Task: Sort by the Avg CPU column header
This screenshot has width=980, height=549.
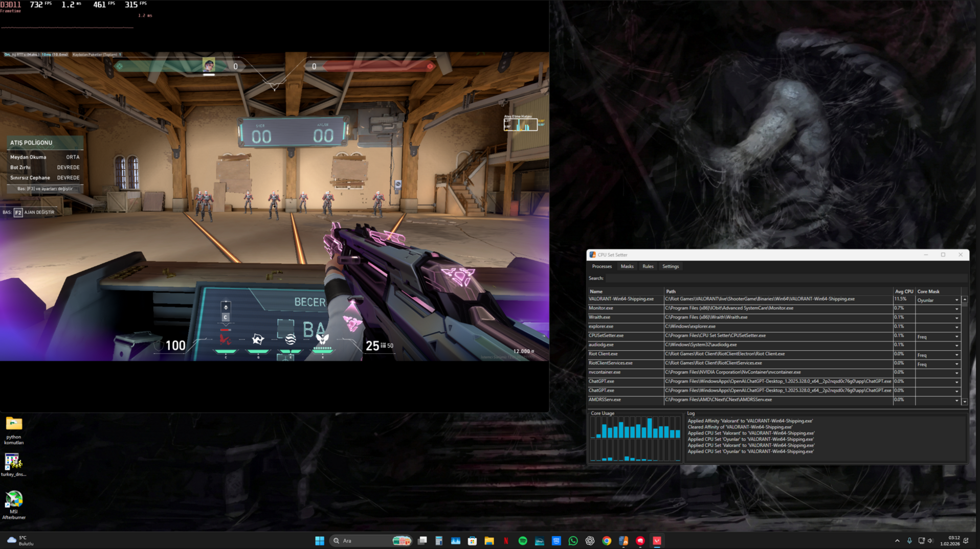Action: tap(904, 291)
